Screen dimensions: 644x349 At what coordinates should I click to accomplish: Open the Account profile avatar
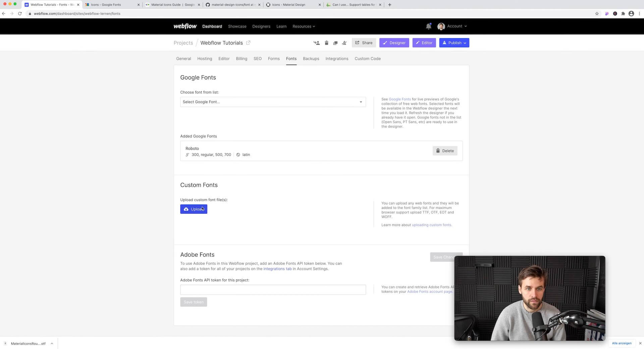click(441, 26)
